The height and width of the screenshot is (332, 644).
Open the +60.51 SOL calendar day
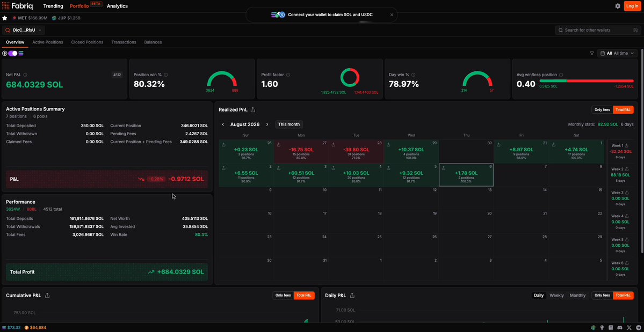click(301, 175)
